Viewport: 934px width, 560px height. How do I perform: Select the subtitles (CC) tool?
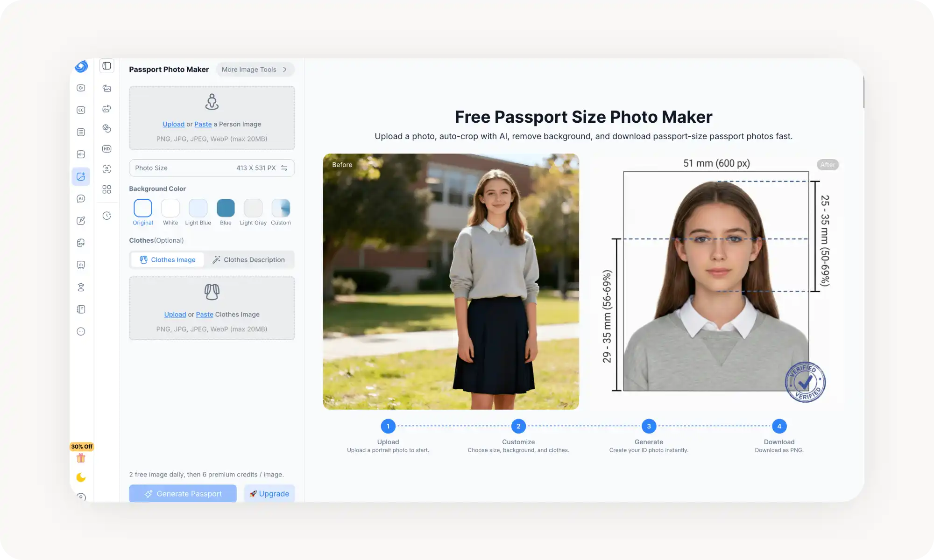(81, 110)
